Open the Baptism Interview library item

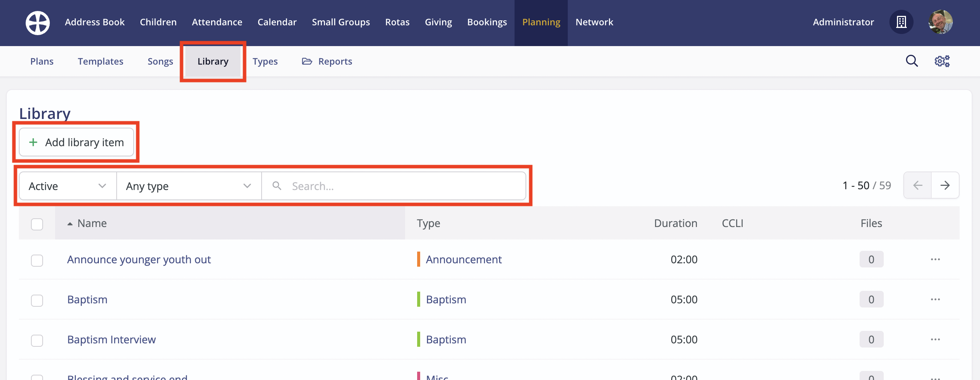click(x=111, y=339)
